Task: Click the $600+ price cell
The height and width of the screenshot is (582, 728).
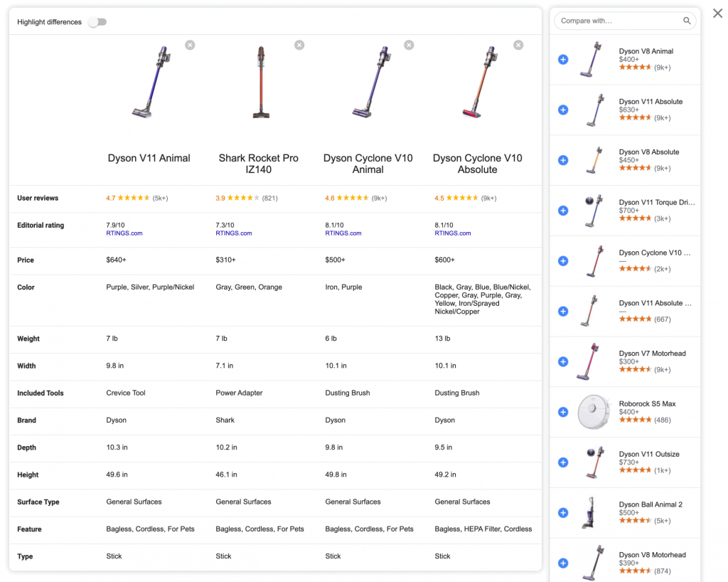Action: [445, 260]
